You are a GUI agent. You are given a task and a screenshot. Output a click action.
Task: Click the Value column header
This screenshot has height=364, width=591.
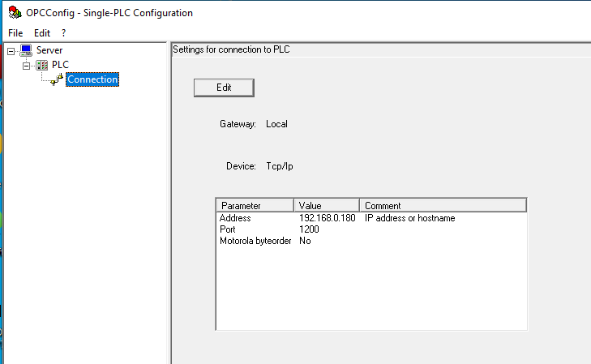tap(326, 206)
